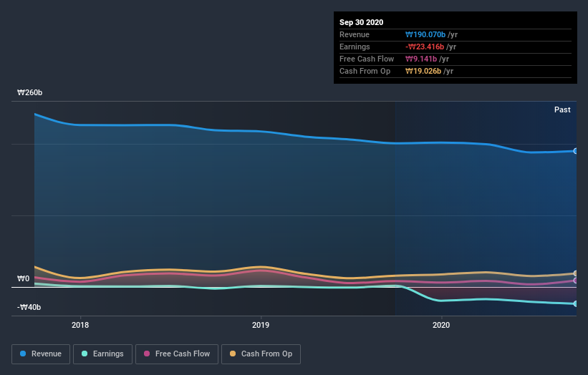Click the Earnings row label in tooltip
This screenshot has height=375, width=588.
[x=355, y=47]
